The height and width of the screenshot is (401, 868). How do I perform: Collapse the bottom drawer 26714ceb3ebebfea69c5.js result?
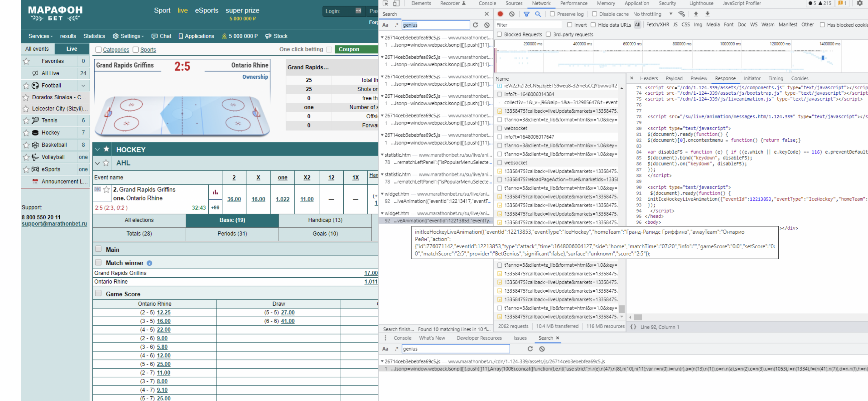tap(382, 361)
